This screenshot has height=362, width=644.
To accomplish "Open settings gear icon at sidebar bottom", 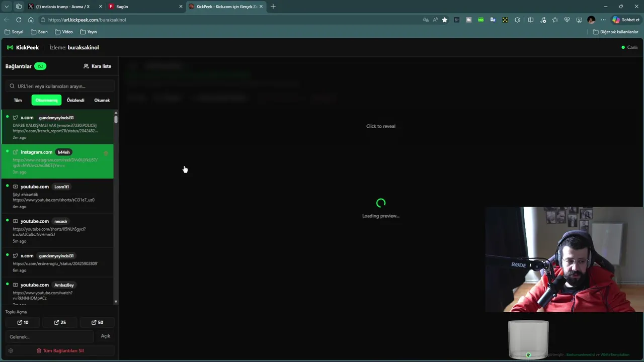I will pos(11,350).
